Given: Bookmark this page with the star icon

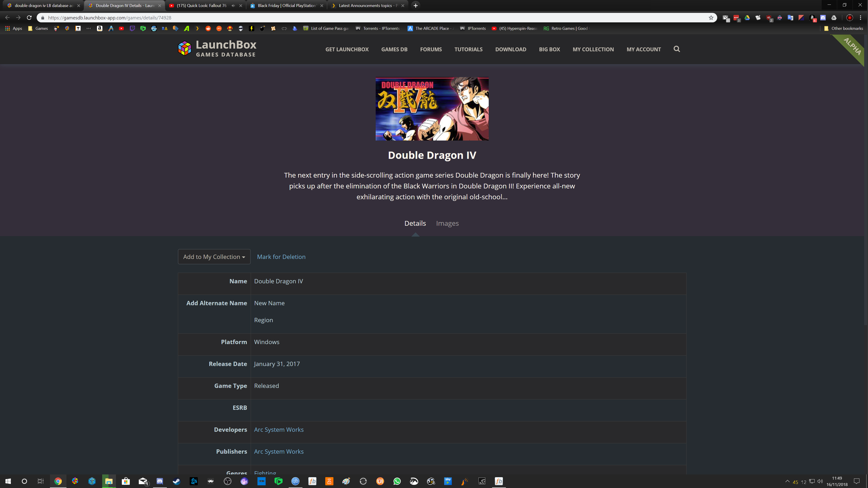Looking at the screenshot, I should pyautogui.click(x=711, y=18).
